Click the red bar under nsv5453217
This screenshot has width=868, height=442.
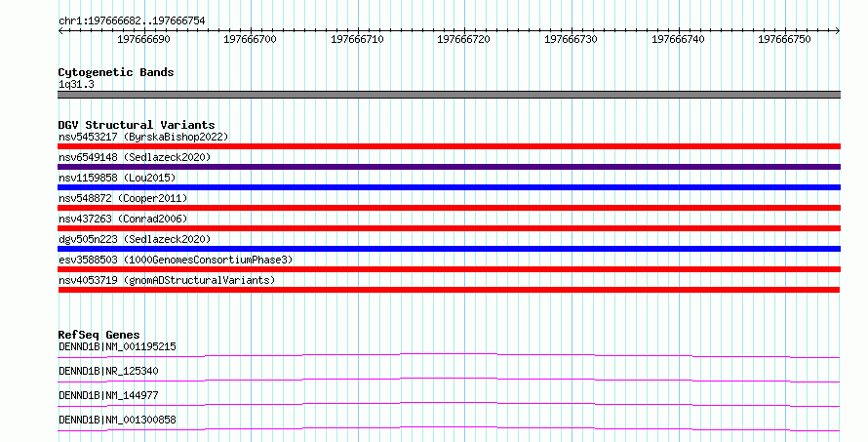pos(449,146)
